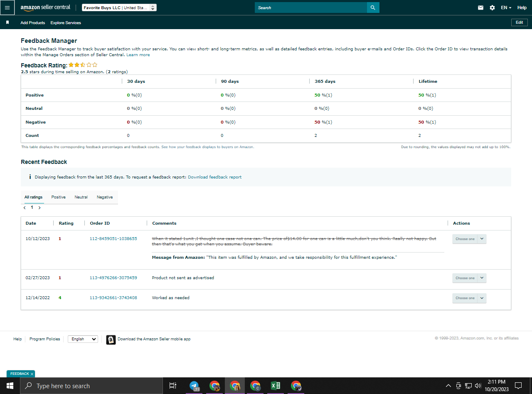The width and height of the screenshot is (532, 394).
Task: Click the rating 4 for 12/14/2022
Action: pos(60,298)
